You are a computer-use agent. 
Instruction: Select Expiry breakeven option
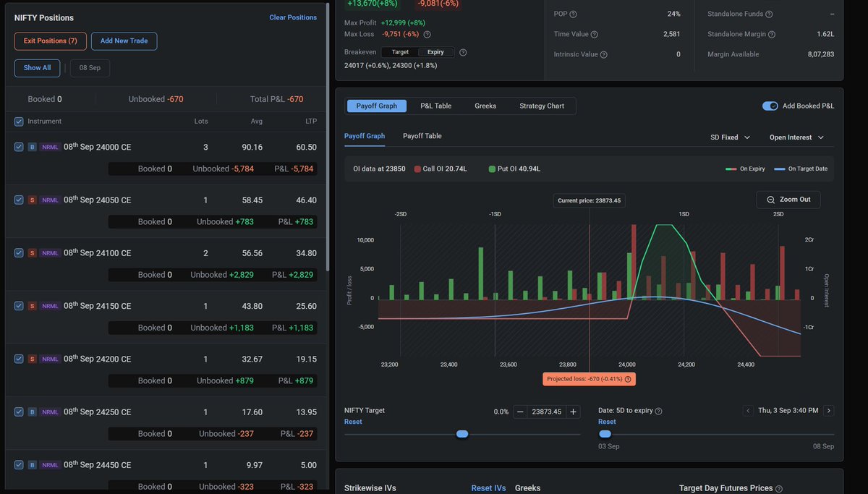click(x=435, y=52)
